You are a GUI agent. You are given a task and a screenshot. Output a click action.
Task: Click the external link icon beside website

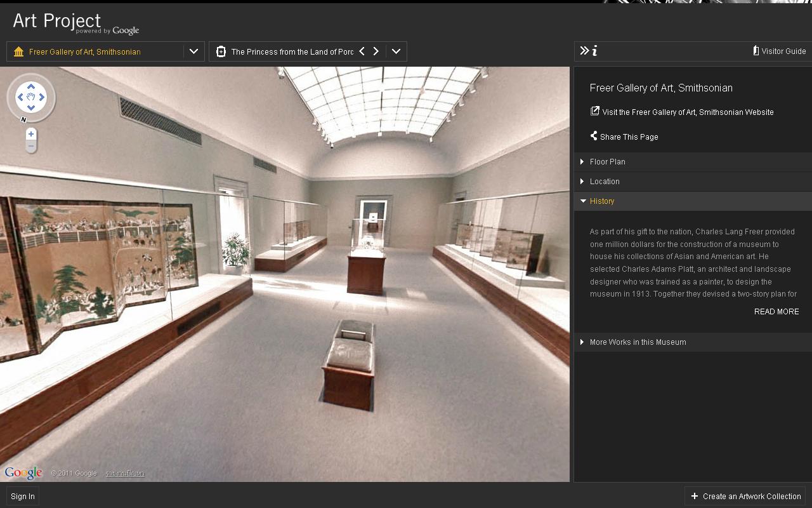[x=594, y=111]
